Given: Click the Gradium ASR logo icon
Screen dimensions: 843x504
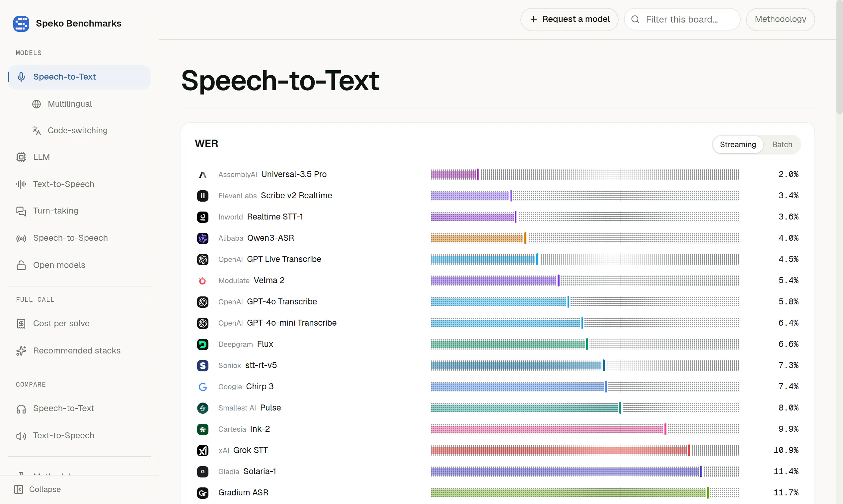Looking at the screenshot, I should click(x=202, y=493).
